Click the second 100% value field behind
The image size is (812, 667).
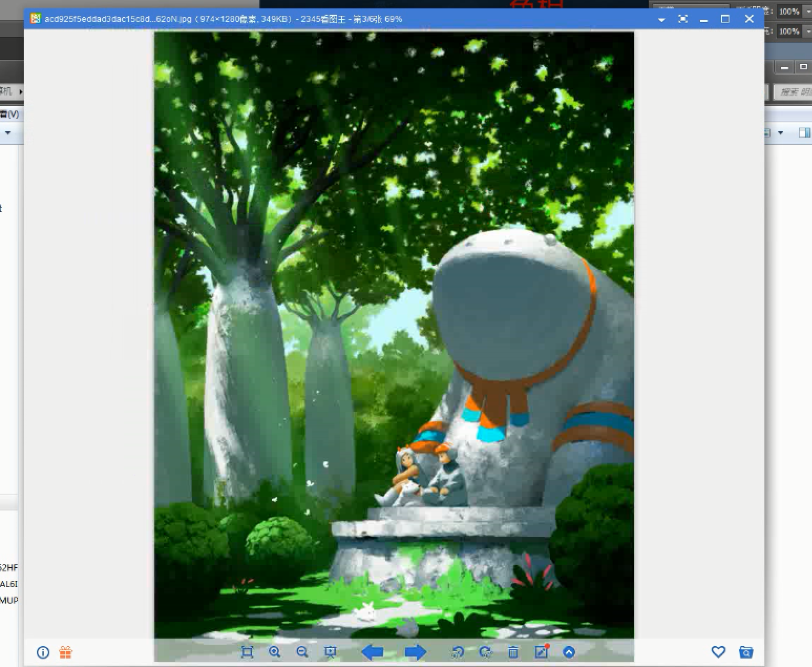tap(789, 31)
